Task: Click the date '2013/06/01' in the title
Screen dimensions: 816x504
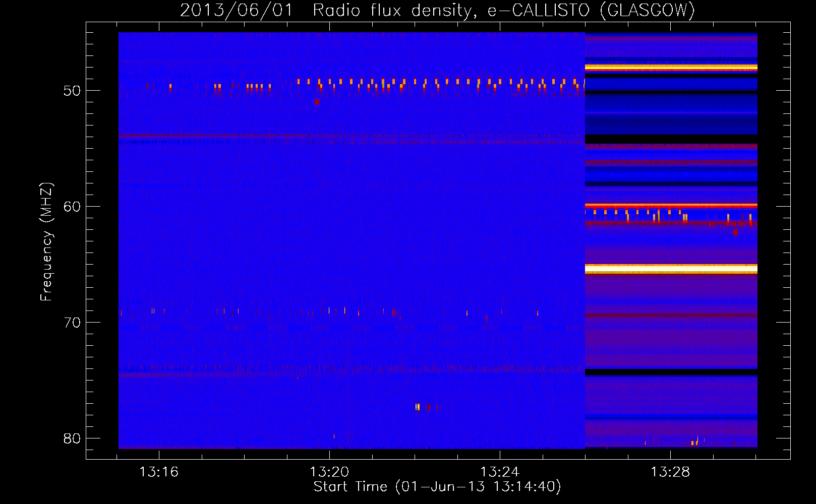Action: (x=237, y=10)
